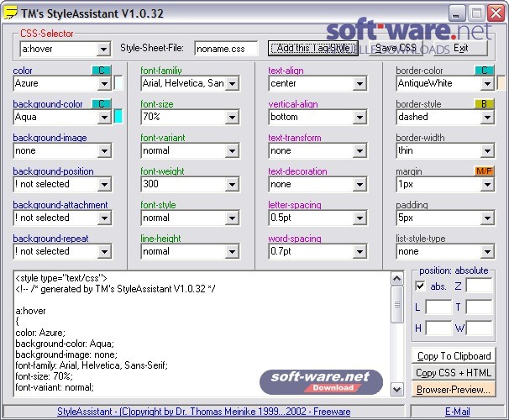Viewport: 509px width, 420px height.
Task: Open the text-decoration dropdown
Action: [x=359, y=184]
